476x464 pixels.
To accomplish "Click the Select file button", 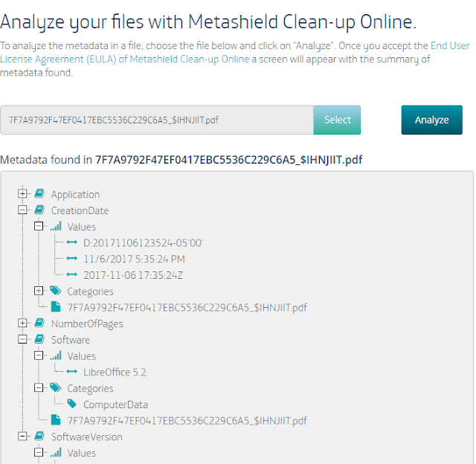I will [337, 120].
